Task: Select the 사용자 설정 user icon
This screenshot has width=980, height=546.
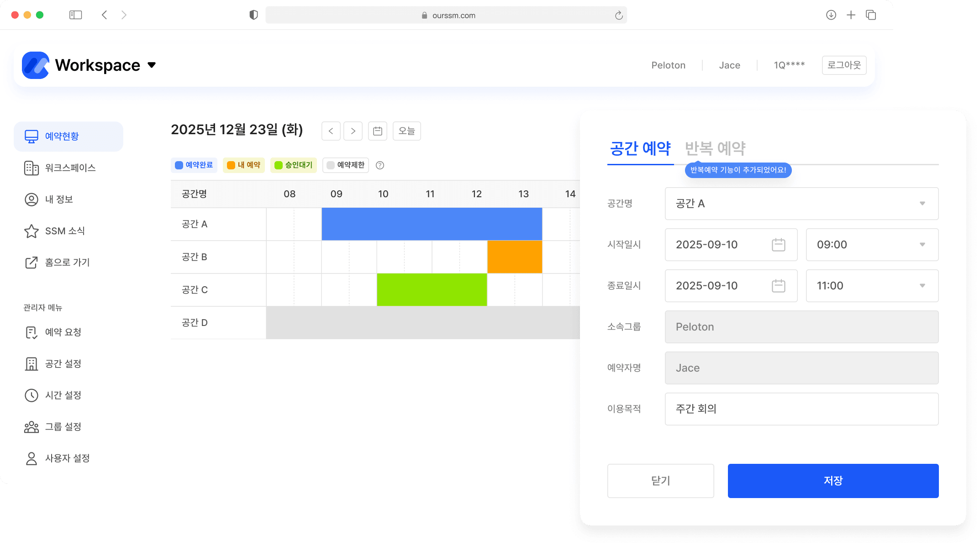Action: [31, 458]
